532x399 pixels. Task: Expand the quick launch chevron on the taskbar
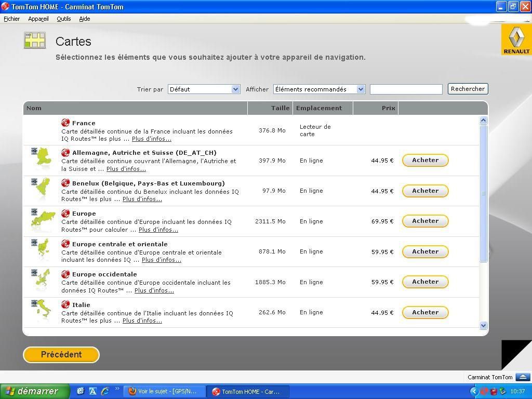[x=117, y=389]
